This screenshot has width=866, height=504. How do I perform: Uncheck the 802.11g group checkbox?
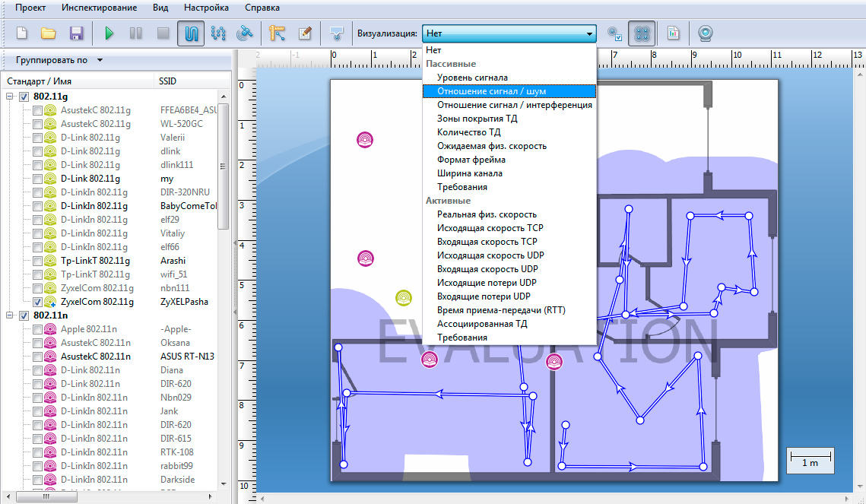pos(24,97)
